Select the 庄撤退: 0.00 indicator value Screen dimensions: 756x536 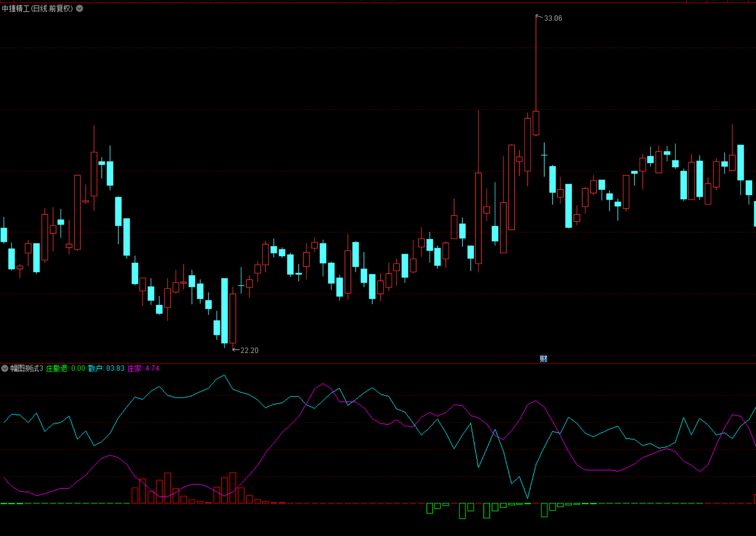tap(66, 368)
